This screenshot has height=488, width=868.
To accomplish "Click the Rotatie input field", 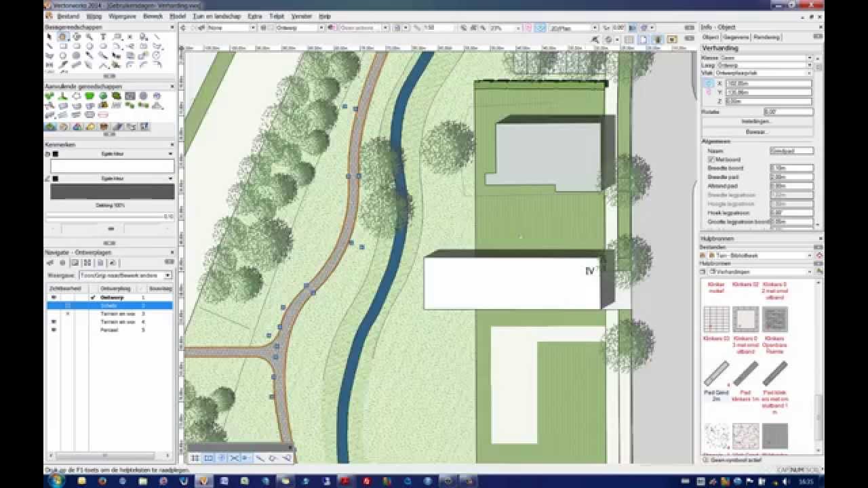I will click(x=788, y=112).
